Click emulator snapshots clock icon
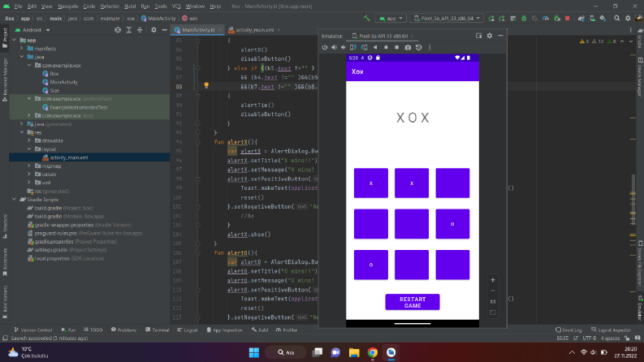Viewport: 644px width, 362px height. click(418, 47)
